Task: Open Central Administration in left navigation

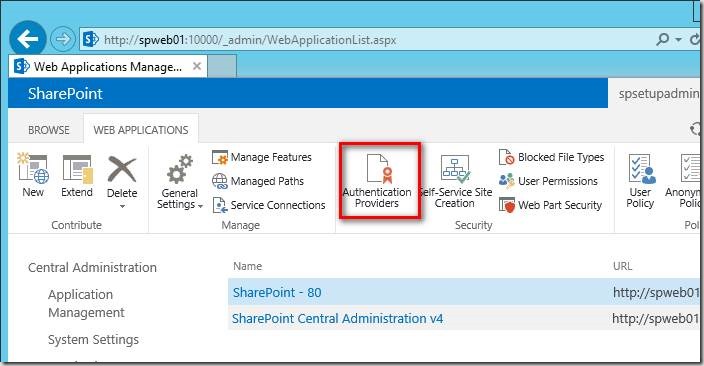Action: pos(92,268)
